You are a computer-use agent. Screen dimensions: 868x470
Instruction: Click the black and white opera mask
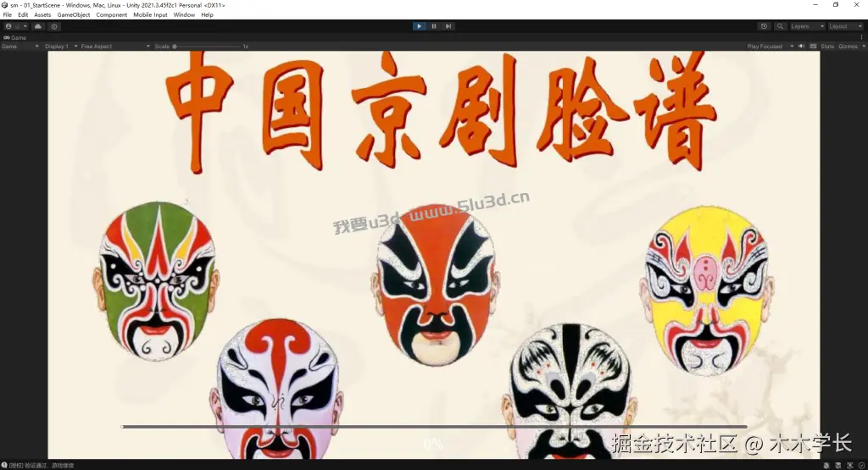(x=570, y=391)
